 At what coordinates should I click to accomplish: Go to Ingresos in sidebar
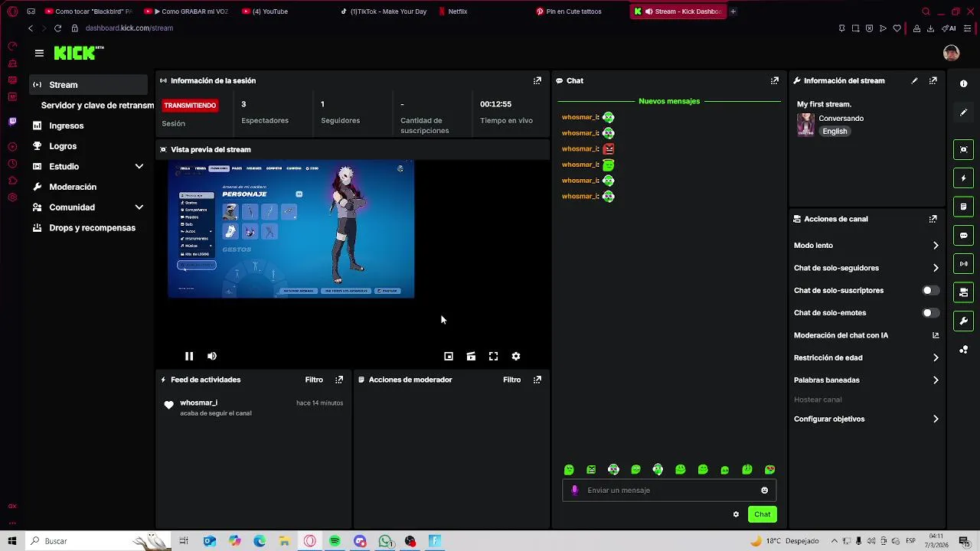click(67, 126)
